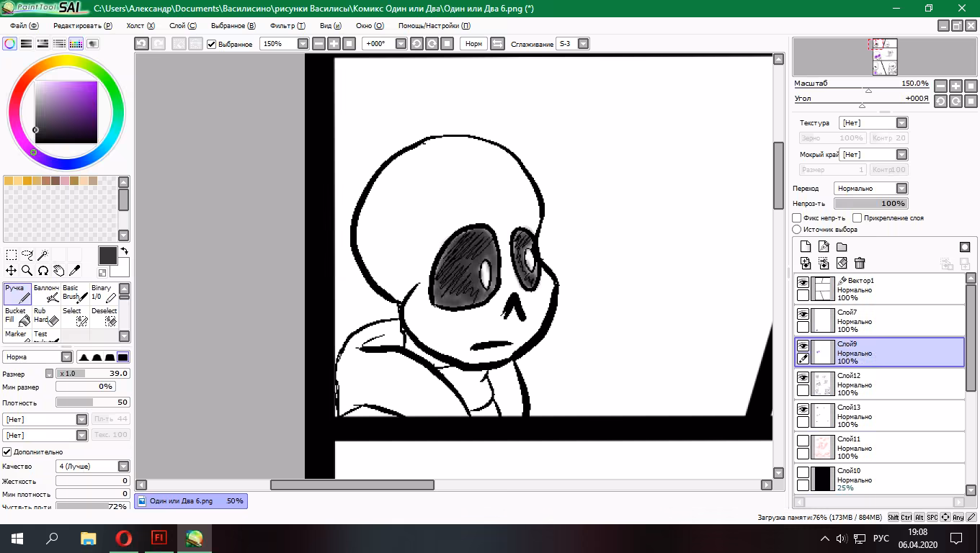This screenshot has width=980, height=553.
Task: Choose the Баллонч airbrush tool
Action: click(46, 294)
